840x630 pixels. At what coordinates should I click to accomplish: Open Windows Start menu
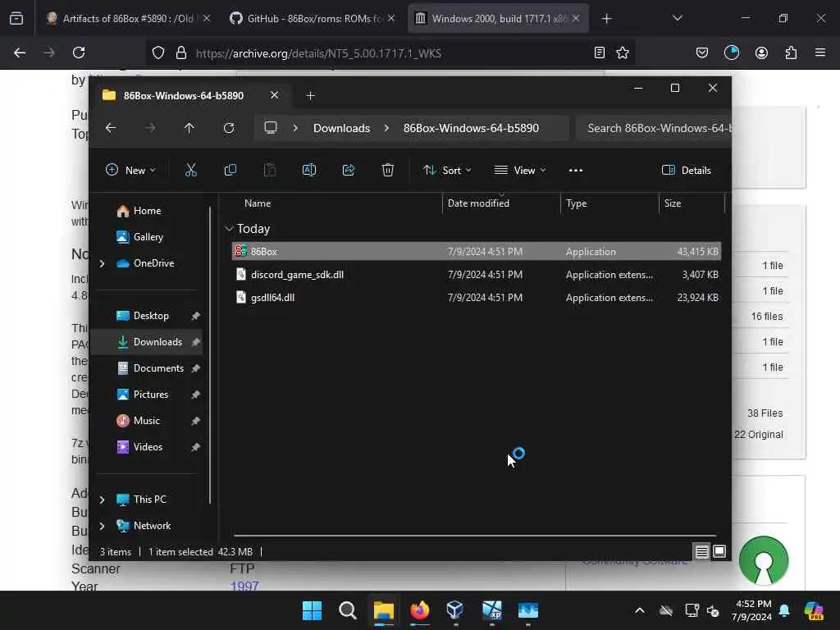tap(312, 610)
